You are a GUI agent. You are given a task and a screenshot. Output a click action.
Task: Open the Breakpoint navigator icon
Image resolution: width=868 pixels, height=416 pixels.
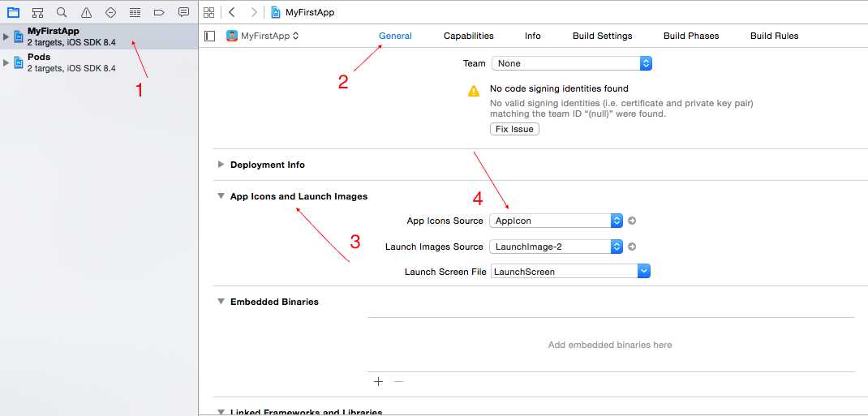click(x=159, y=12)
